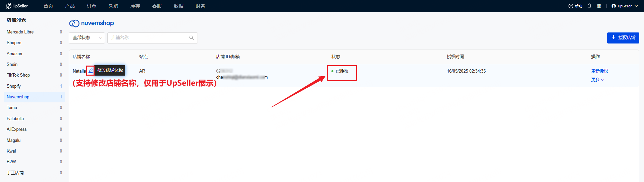Select Shopee in store list
Image resolution: width=644 pixels, height=182 pixels.
pos(34,42)
